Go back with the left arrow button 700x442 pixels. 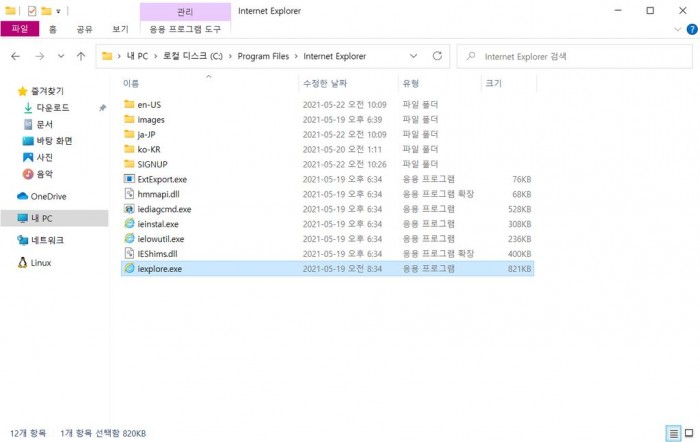pyautogui.click(x=16, y=56)
